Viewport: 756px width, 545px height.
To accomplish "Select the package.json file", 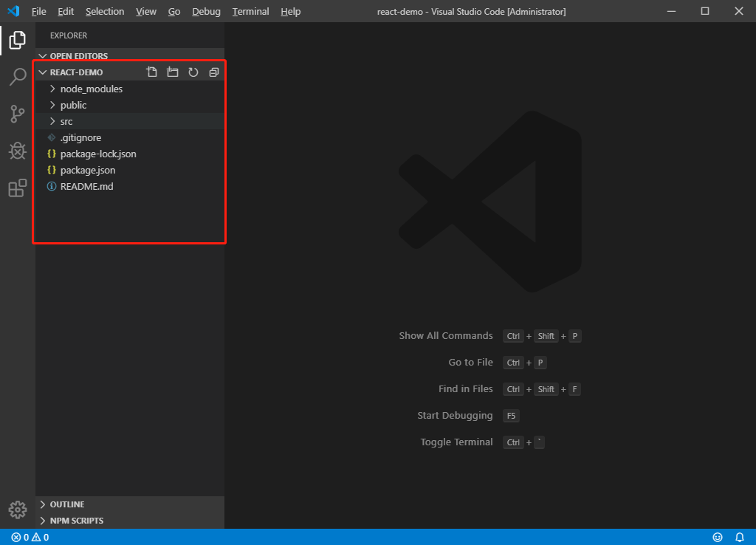I will [x=88, y=170].
